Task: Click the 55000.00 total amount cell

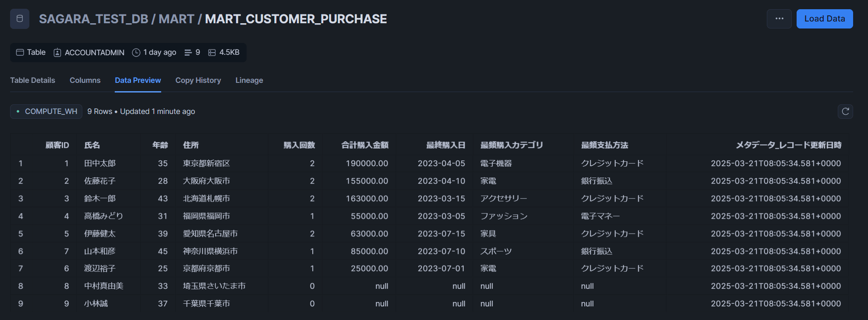Action: [369, 216]
